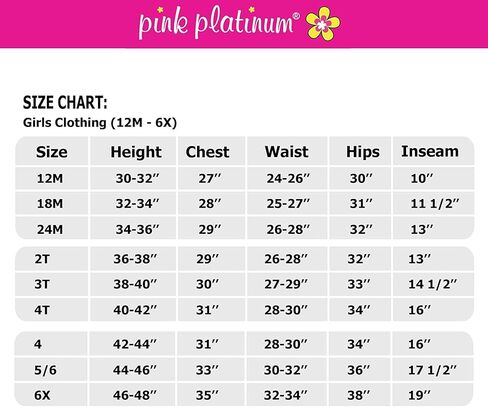Click the Inseam column header
This screenshot has width=488, height=407.
point(430,151)
